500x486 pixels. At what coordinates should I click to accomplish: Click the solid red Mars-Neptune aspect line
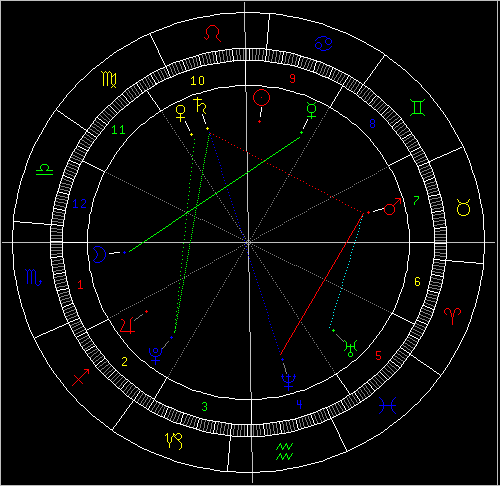tap(322, 284)
